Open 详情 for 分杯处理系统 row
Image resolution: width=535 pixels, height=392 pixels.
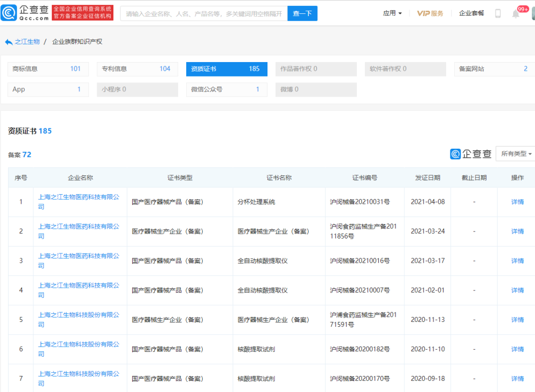[517, 202]
